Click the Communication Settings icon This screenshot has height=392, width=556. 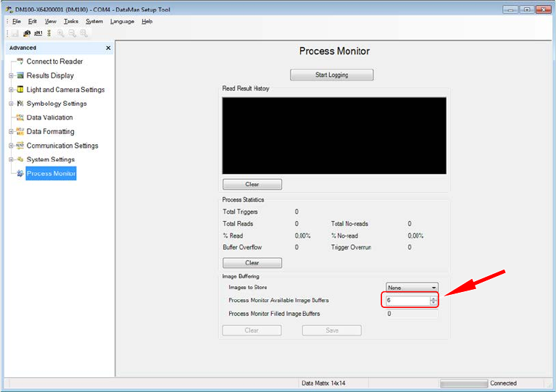tap(20, 146)
